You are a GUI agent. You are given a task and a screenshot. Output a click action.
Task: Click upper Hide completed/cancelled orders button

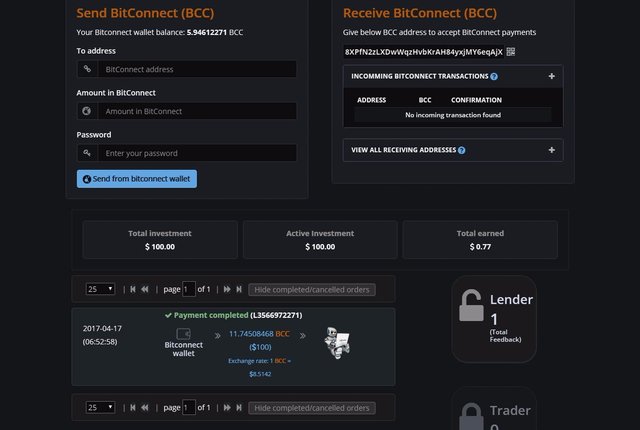[312, 290]
